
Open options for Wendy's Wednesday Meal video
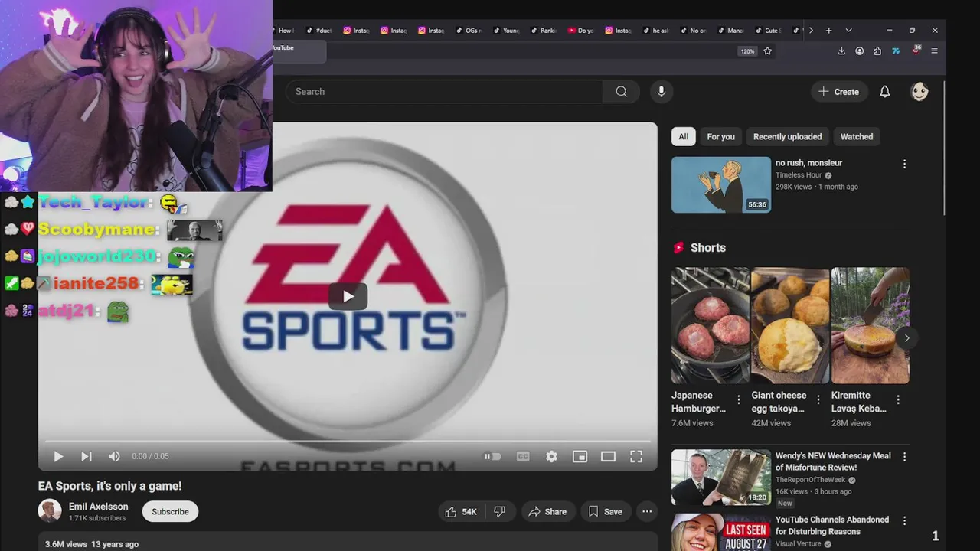(x=904, y=457)
